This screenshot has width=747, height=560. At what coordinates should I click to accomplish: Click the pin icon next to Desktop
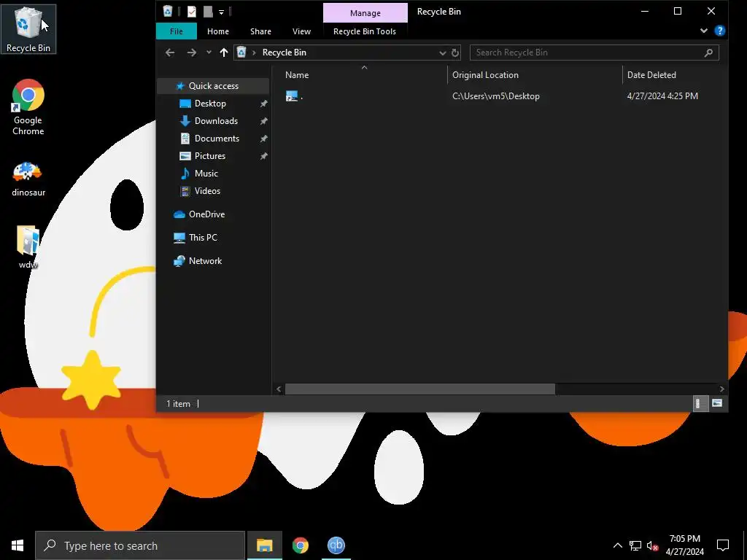click(x=263, y=104)
